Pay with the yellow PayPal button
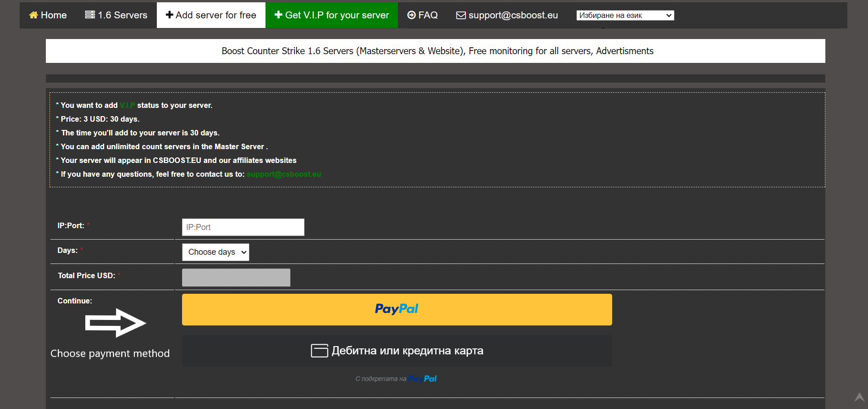Viewport: 868px width, 409px height. 397,309
